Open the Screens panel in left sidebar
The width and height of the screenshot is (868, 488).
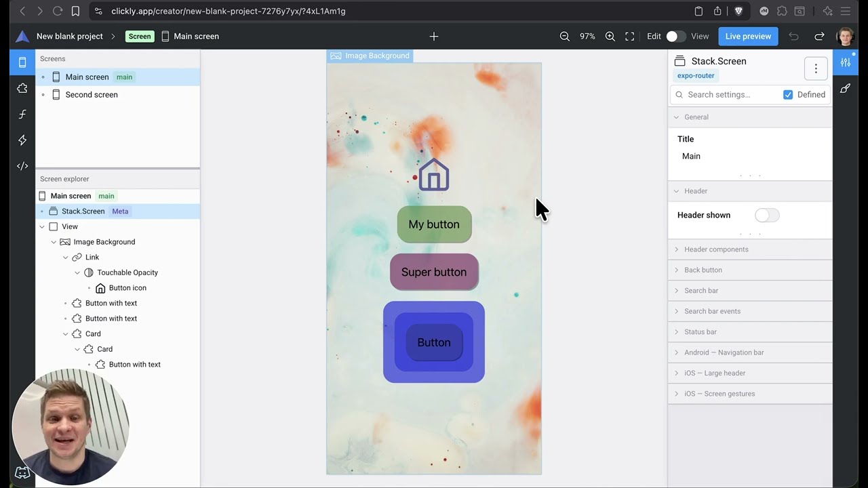22,62
